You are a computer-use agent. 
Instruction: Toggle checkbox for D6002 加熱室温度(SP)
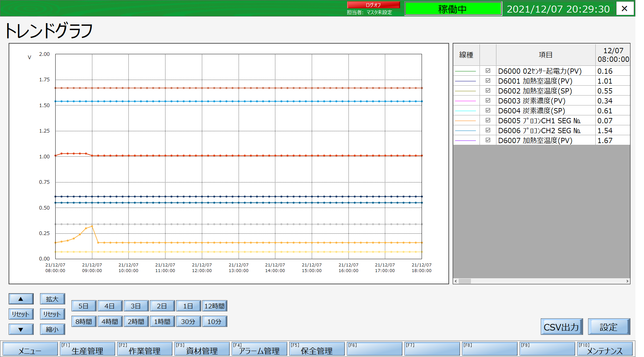click(488, 91)
